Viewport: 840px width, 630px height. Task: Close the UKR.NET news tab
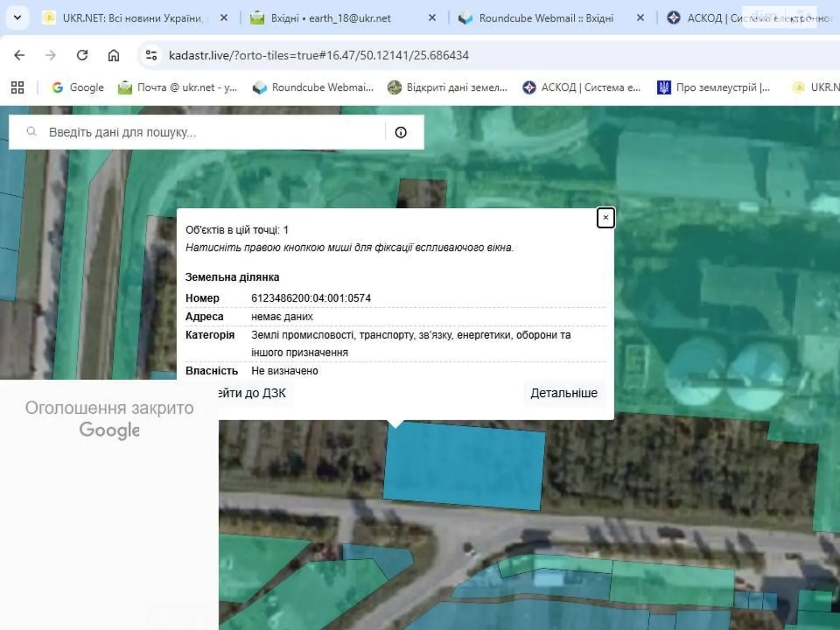224,18
